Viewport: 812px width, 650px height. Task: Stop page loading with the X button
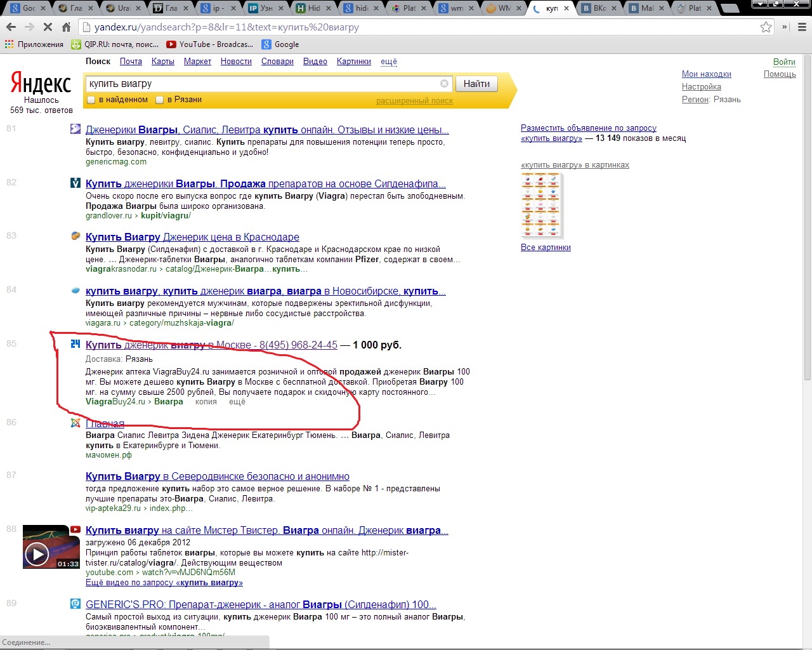coord(48,27)
